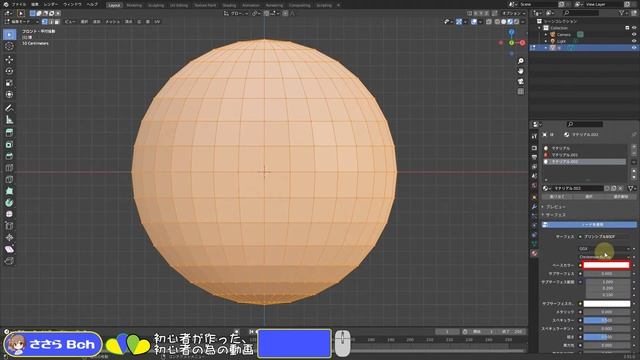Open the transform orientation dropdown
Image resolution: width=640 pixels, height=360 pixels.
236,13
